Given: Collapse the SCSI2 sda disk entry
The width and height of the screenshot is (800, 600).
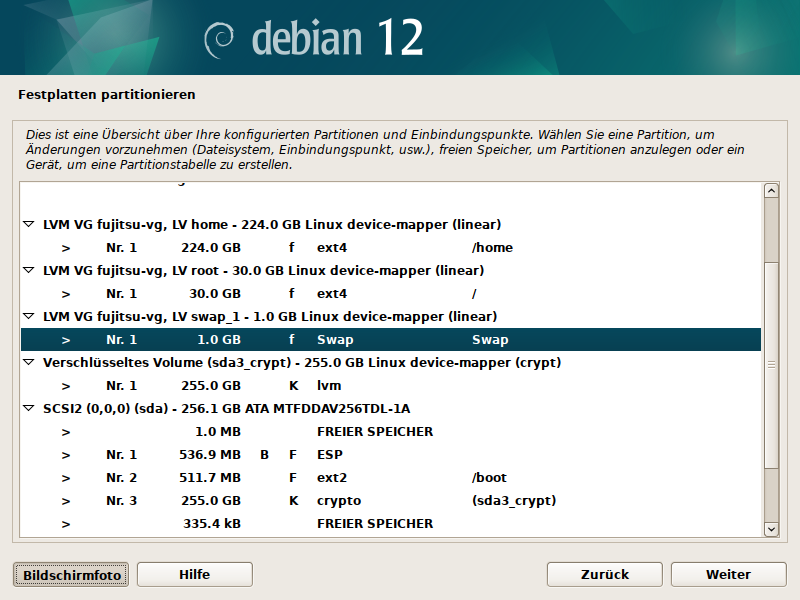Looking at the screenshot, I should 28,409.
